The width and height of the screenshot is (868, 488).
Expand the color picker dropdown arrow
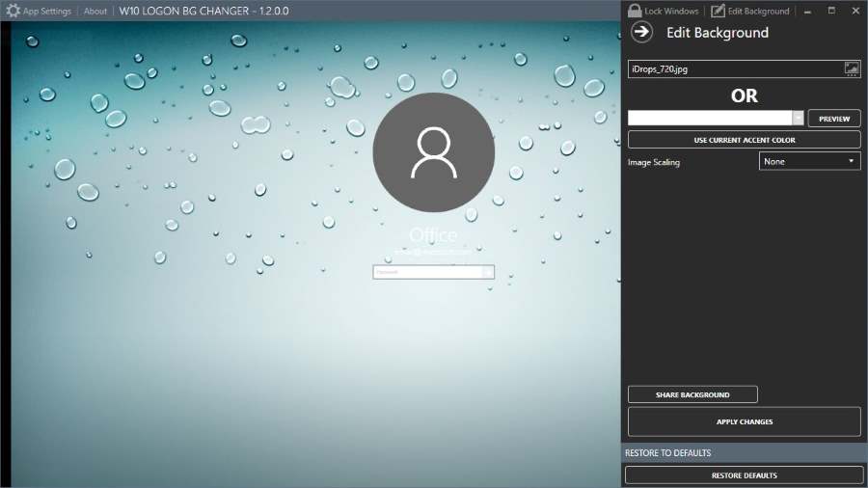coord(798,118)
